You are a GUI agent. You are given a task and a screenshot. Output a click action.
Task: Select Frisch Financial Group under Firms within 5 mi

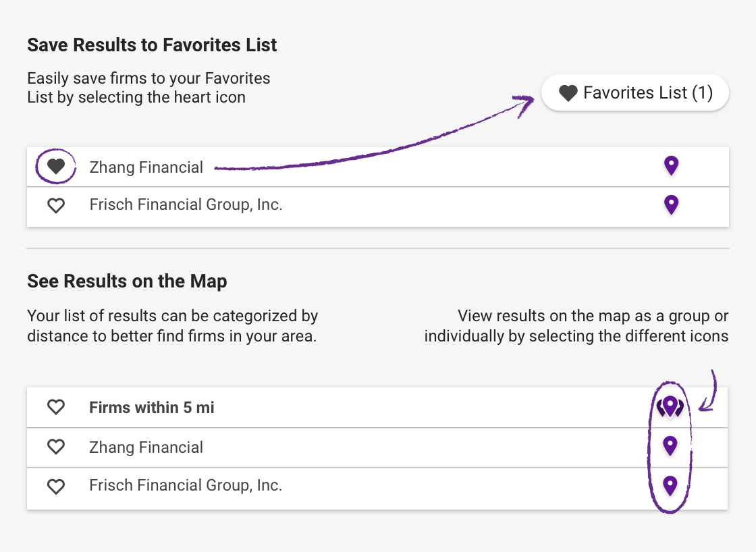click(186, 485)
